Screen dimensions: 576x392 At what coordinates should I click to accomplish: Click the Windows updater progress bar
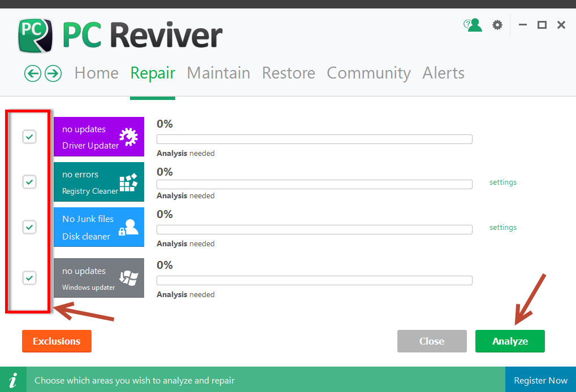click(314, 280)
